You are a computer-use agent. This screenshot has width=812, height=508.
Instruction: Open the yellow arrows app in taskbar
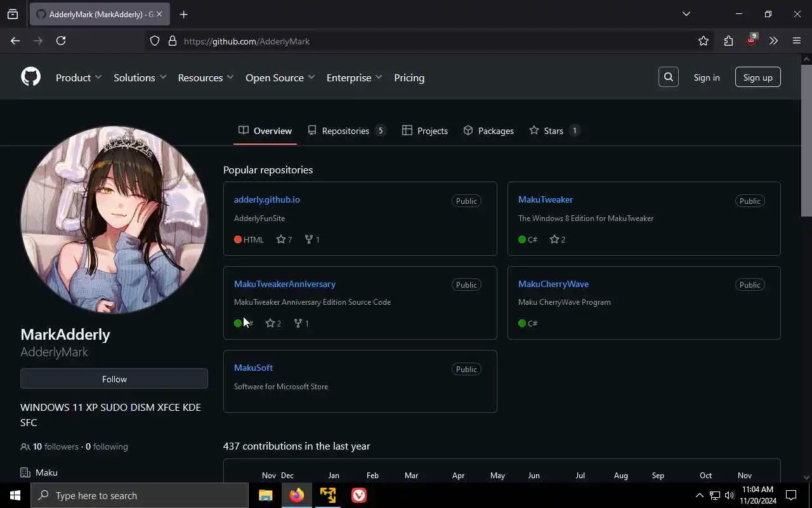(x=328, y=495)
